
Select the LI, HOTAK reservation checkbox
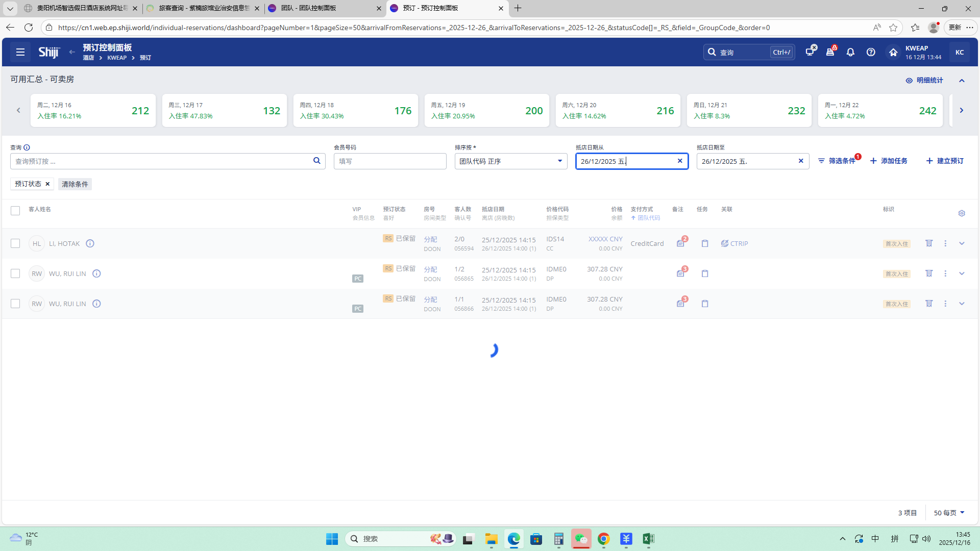click(15, 243)
